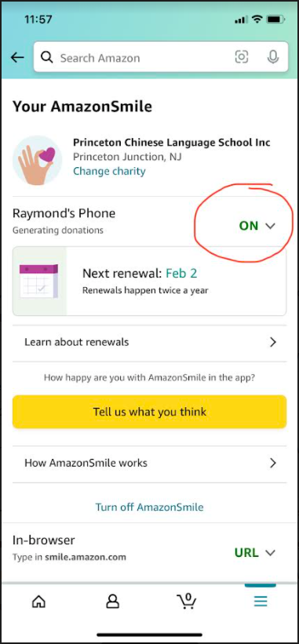Tap Tell us what you think button

click(149, 412)
